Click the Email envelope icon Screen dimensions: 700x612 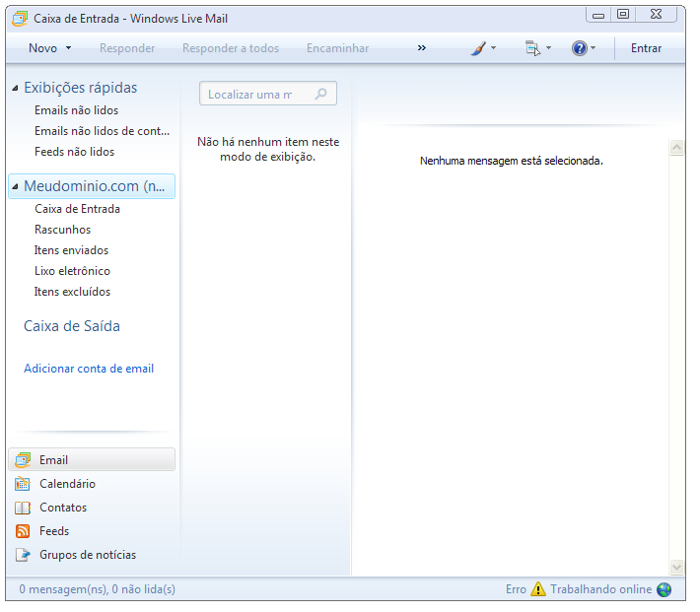[x=23, y=460]
